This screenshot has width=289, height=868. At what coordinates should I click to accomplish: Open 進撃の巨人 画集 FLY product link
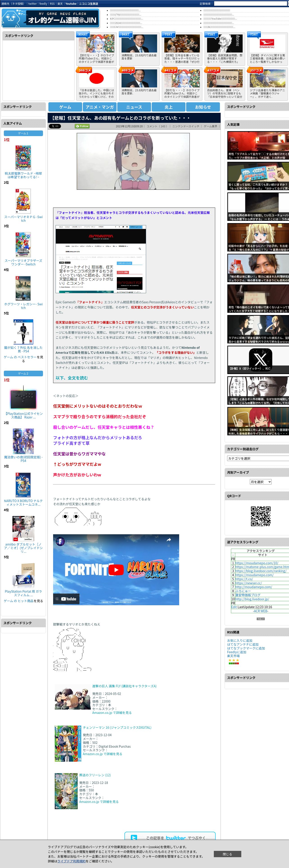pos(124,686)
